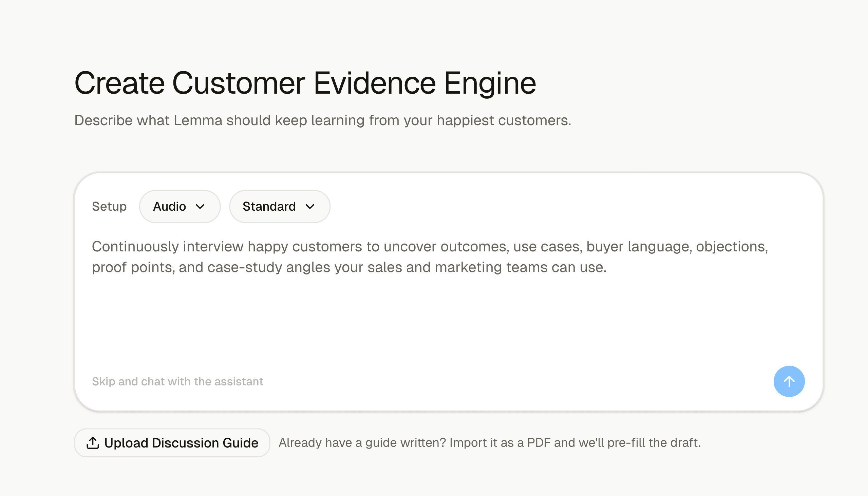The height and width of the screenshot is (496, 868).
Task: Click Skip and chat with the assistant
Action: 177,382
